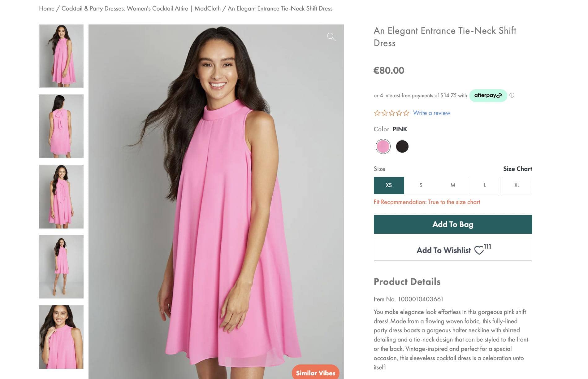Viewport: 588px width, 379px height.
Task: Open the Home breadcrumb link
Action: (46, 8)
